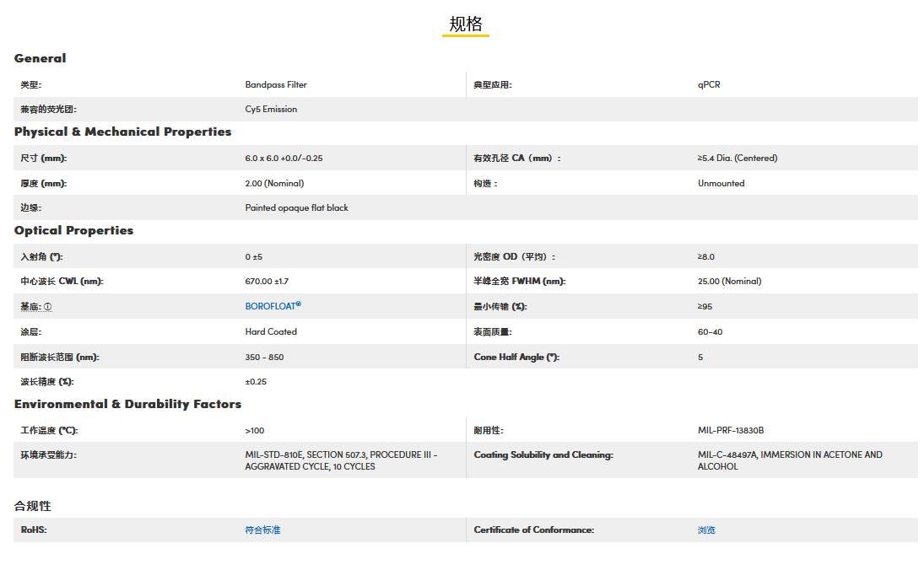Click the General section heading
Screen dimensions: 924x570
tap(40, 58)
